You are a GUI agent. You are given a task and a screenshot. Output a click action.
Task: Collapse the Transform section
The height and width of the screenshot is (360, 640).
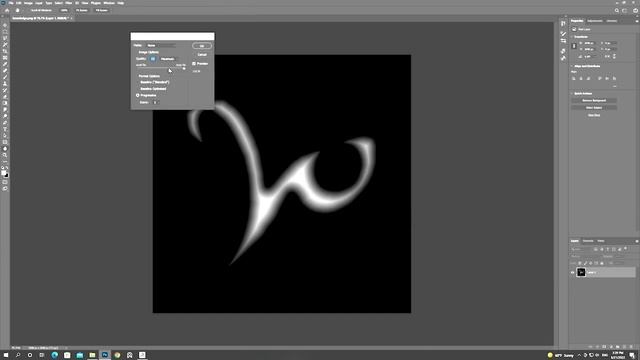[572, 37]
